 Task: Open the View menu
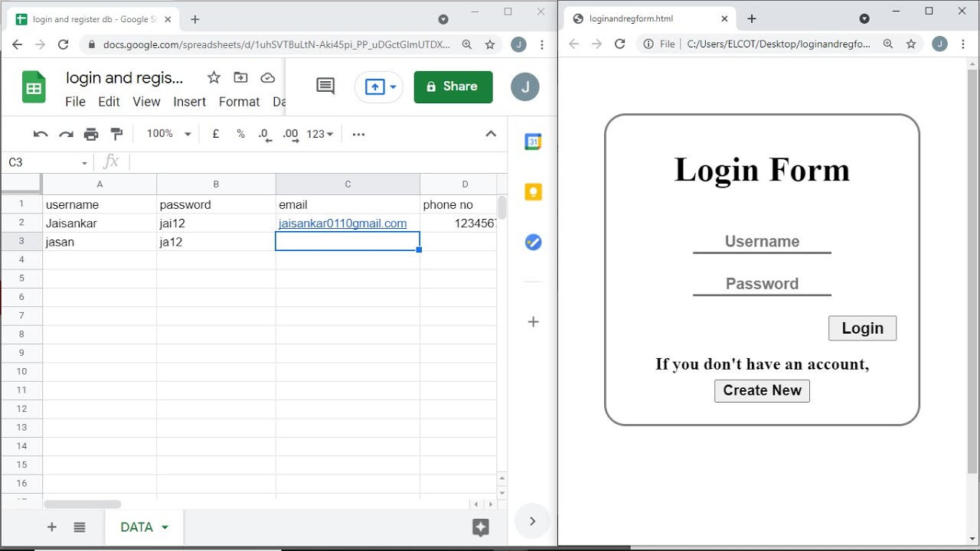pyautogui.click(x=146, y=102)
